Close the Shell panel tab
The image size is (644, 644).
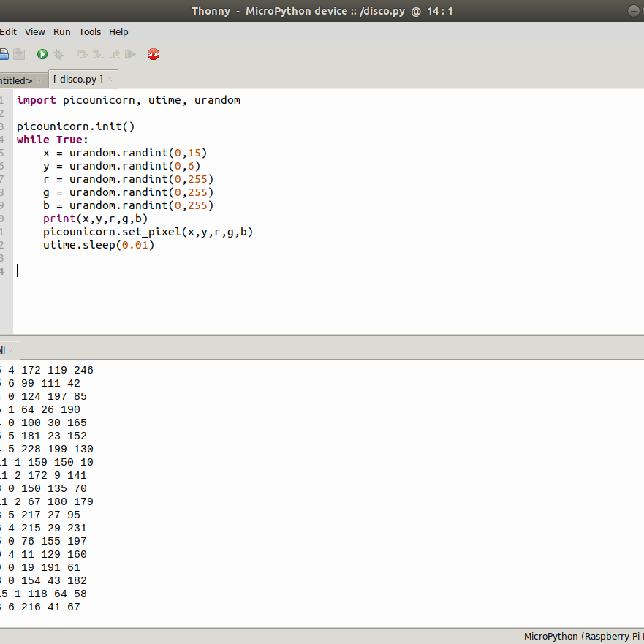point(12,350)
